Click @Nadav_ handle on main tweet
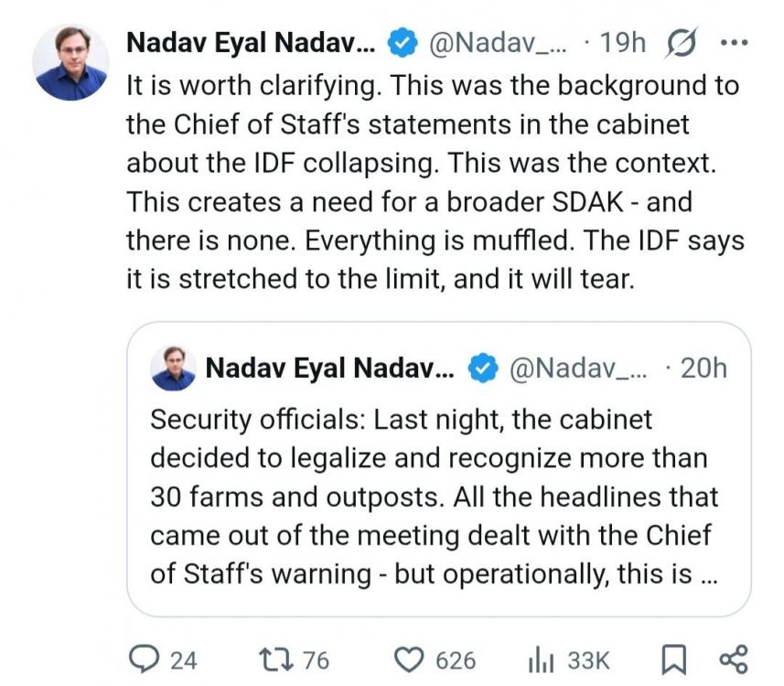 tap(499, 42)
